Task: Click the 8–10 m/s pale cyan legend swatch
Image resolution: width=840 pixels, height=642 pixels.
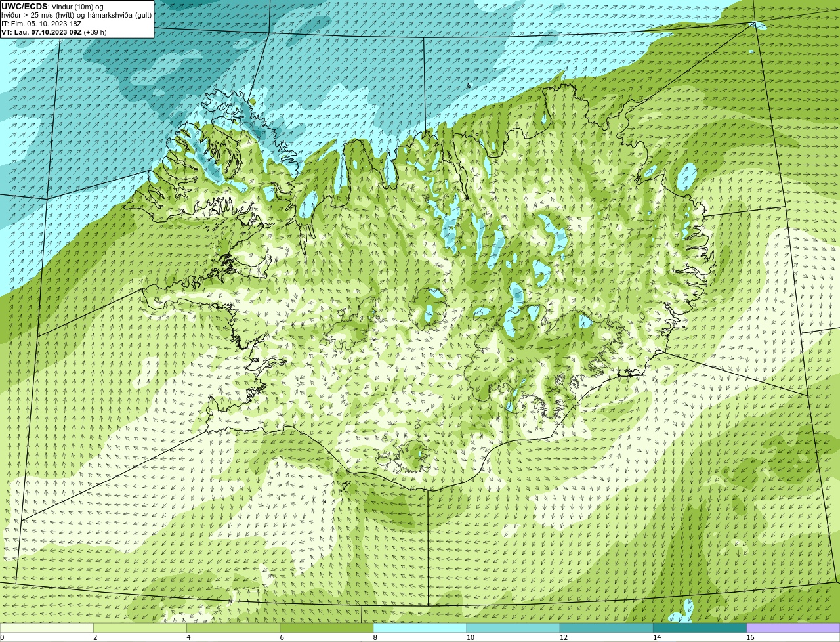Action: tap(420, 628)
